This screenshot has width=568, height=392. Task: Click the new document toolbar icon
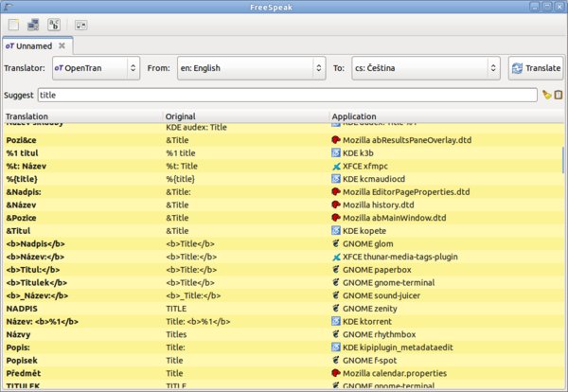pyautogui.click(x=13, y=25)
